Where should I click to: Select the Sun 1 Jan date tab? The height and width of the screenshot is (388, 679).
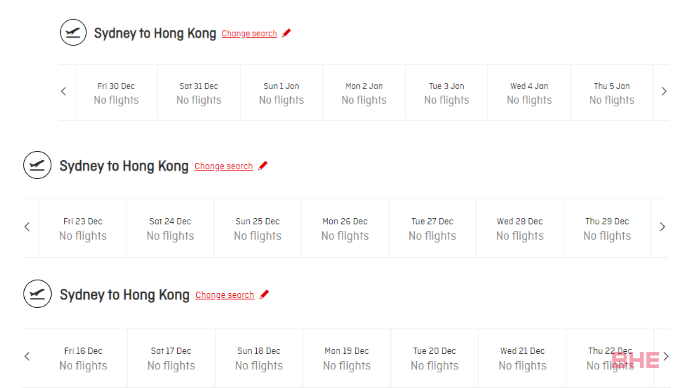pos(281,93)
